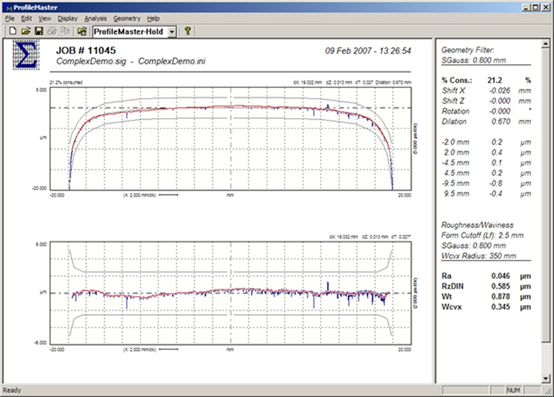The height and width of the screenshot is (397, 554).
Task: Click the RzDIN value 0.585
Action: (x=501, y=286)
